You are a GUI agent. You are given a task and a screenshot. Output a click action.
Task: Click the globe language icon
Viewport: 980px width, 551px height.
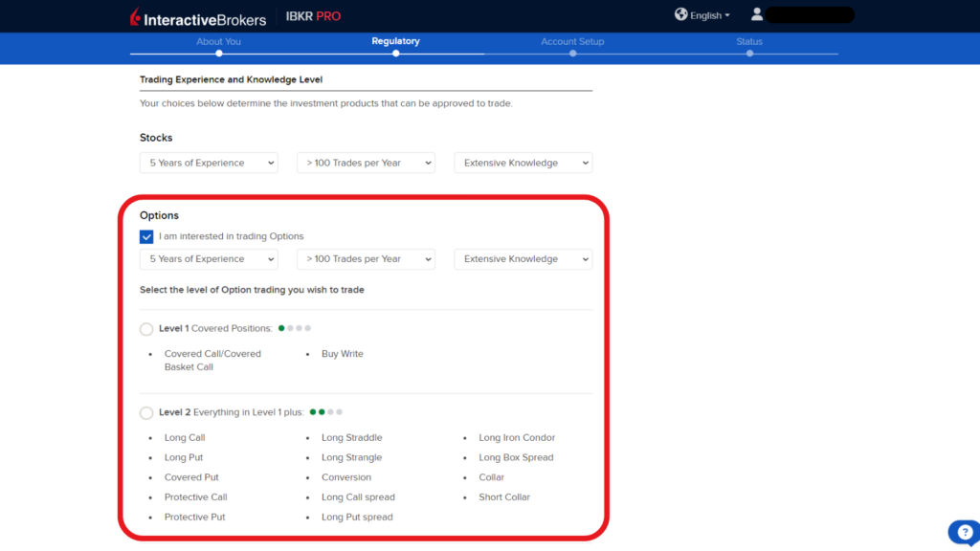tap(680, 14)
